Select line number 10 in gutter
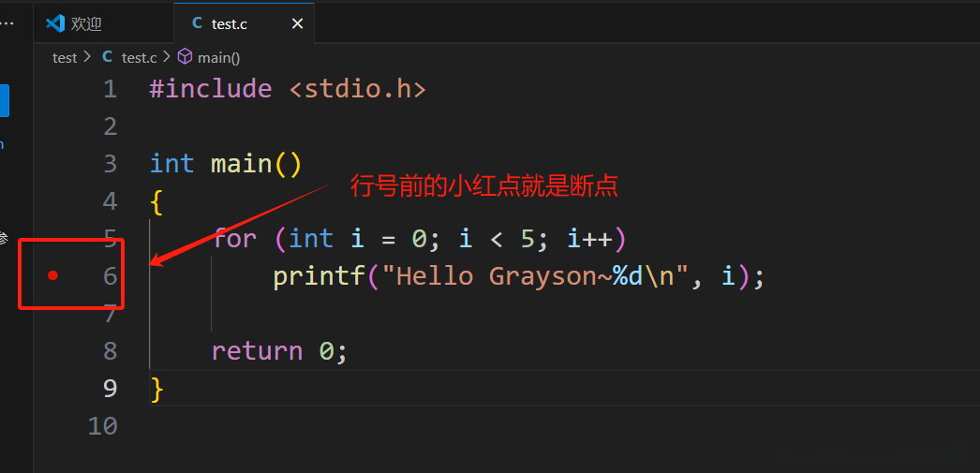 click(x=102, y=425)
